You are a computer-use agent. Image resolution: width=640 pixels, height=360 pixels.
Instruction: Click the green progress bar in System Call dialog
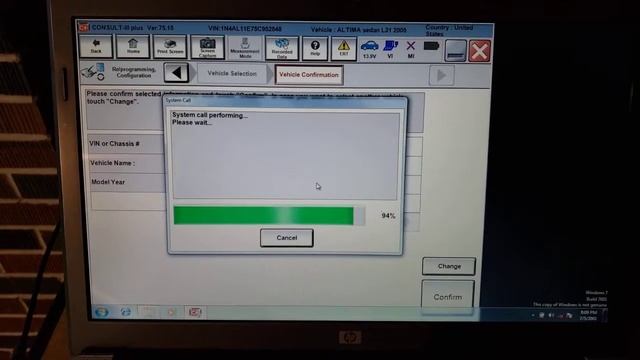[x=269, y=216]
